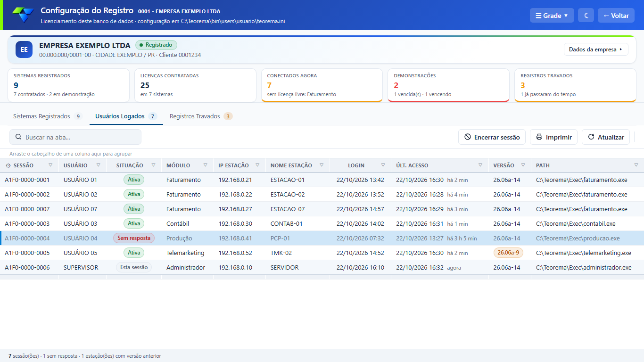Viewport: 644px width, 362px height.
Task: Open filter for Situação column
Action: [x=153, y=165]
